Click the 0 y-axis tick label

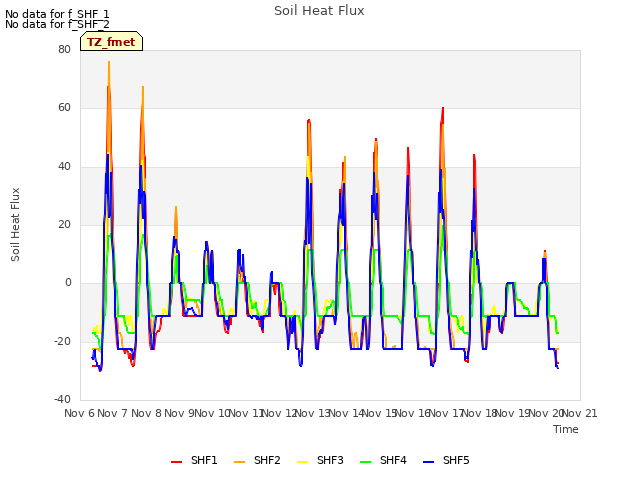pyautogui.click(x=68, y=282)
